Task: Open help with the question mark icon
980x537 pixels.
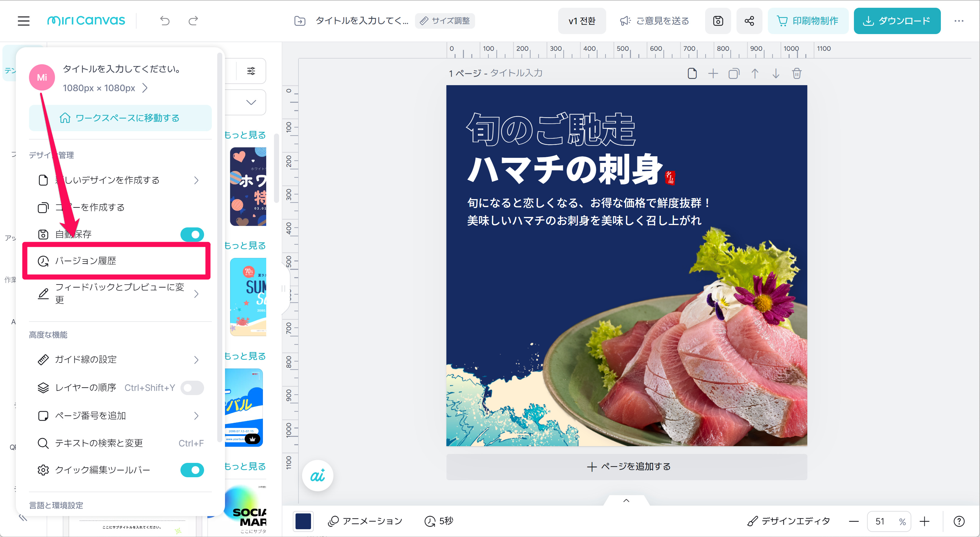Action: click(959, 521)
